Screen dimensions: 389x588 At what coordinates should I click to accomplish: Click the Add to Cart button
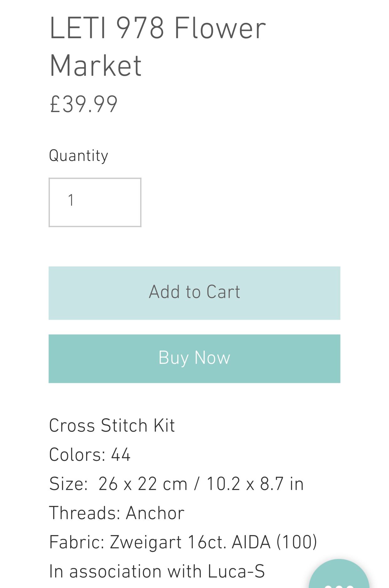coord(194,293)
